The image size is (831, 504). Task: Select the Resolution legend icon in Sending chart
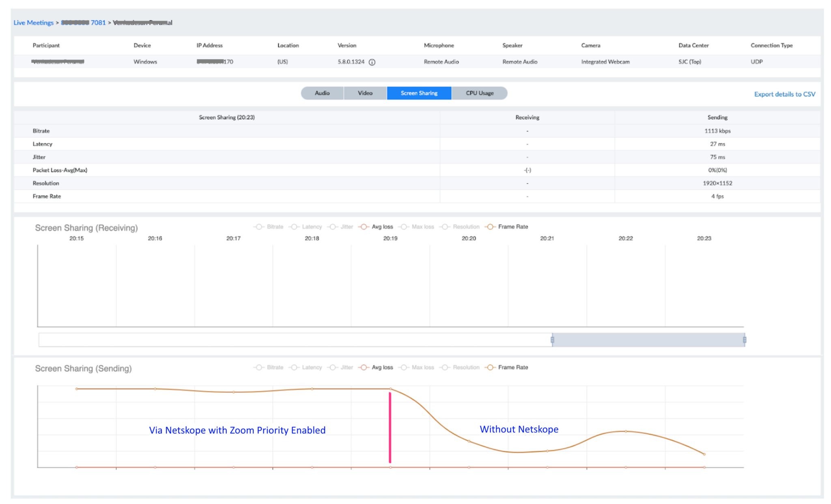tap(445, 367)
